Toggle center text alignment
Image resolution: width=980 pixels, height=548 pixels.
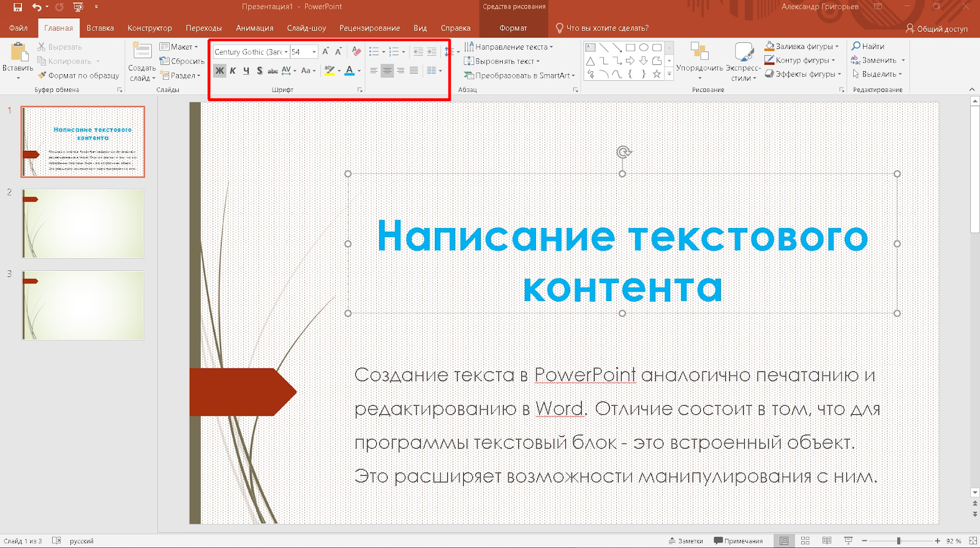pos(387,71)
